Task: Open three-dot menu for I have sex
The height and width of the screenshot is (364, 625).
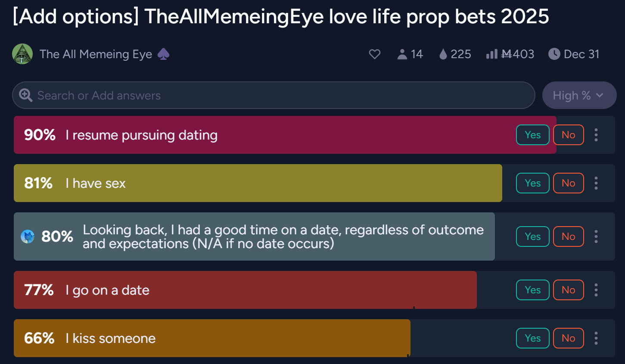Action: [x=596, y=183]
